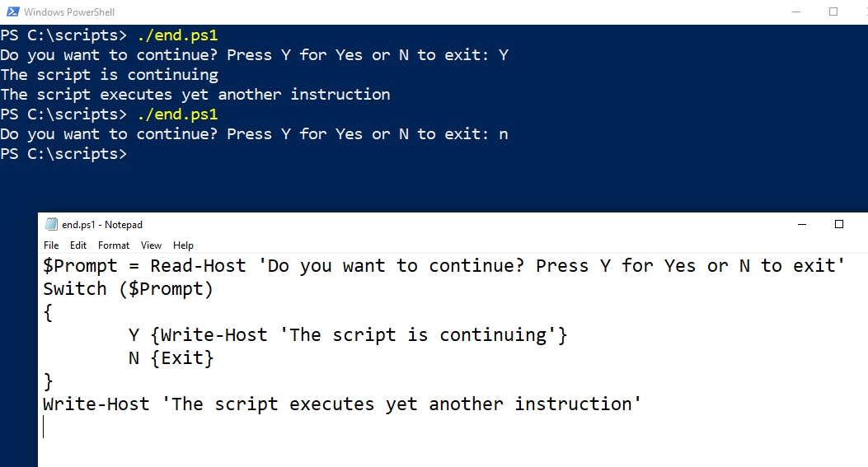
Task: Click the '{Exit}' text in the script
Action: click(x=182, y=358)
